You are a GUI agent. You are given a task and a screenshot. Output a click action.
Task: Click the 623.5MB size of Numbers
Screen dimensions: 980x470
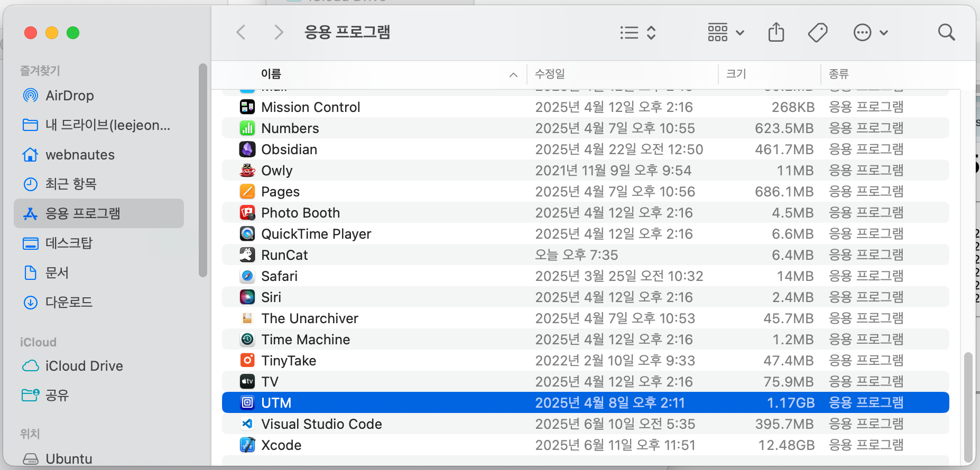coord(784,128)
